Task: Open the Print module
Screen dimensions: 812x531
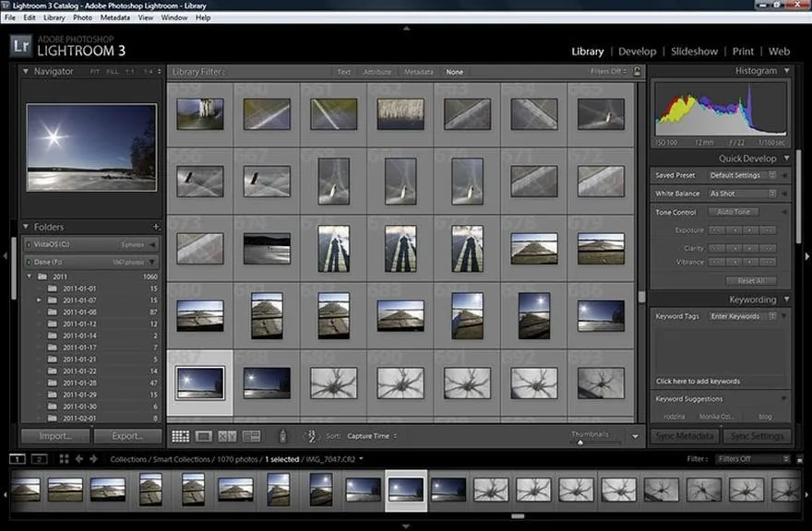Action: point(743,52)
